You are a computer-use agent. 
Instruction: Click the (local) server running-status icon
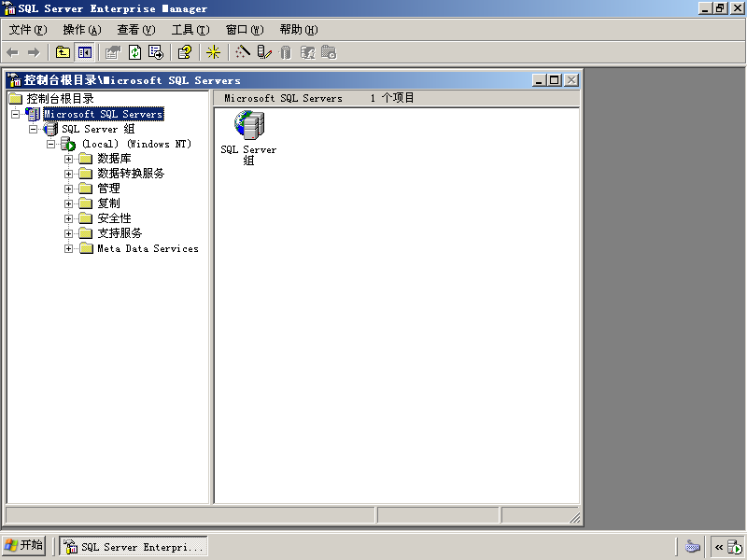click(68, 144)
